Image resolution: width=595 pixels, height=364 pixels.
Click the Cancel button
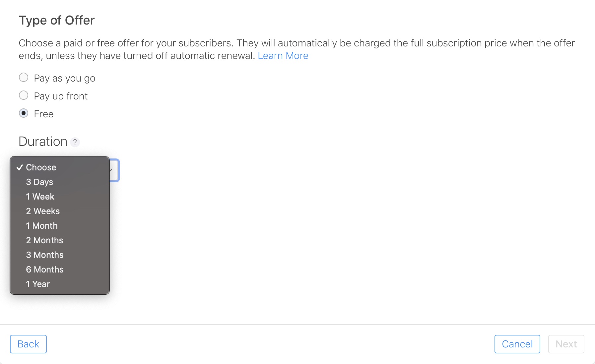(x=517, y=344)
